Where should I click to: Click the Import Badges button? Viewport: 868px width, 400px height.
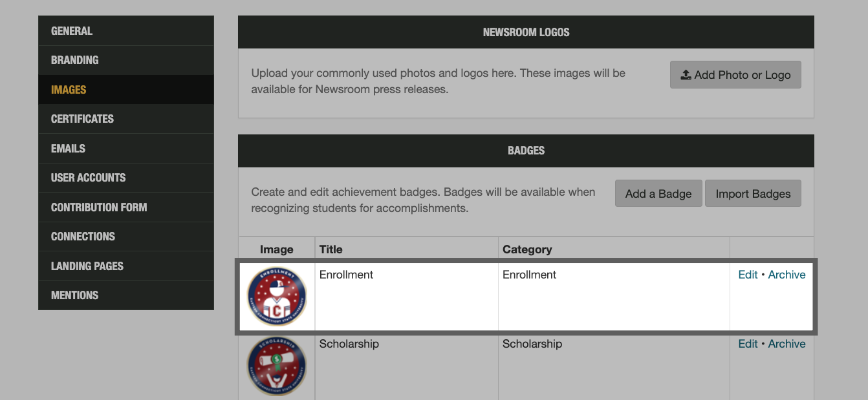pos(753,193)
